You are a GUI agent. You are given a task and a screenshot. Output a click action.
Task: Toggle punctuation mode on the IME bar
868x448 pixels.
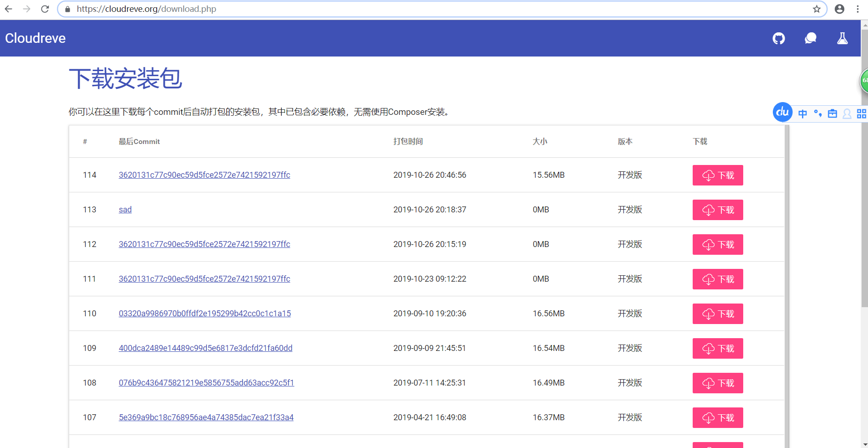(x=818, y=113)
